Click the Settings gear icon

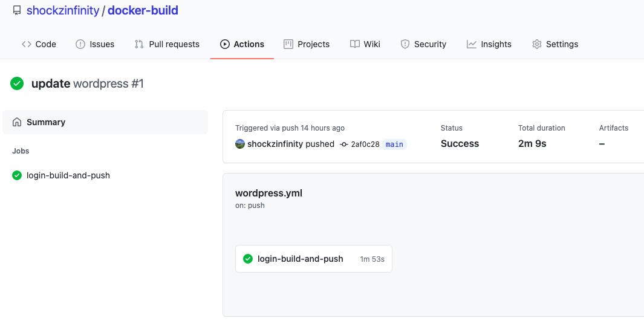[x=536, y=44]
